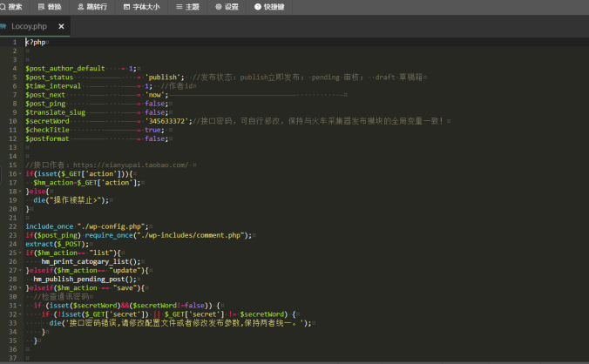This screenshot has width=589, height=364.
Task: Open the 主题 theme menu
Action: [x=187, y=6]
